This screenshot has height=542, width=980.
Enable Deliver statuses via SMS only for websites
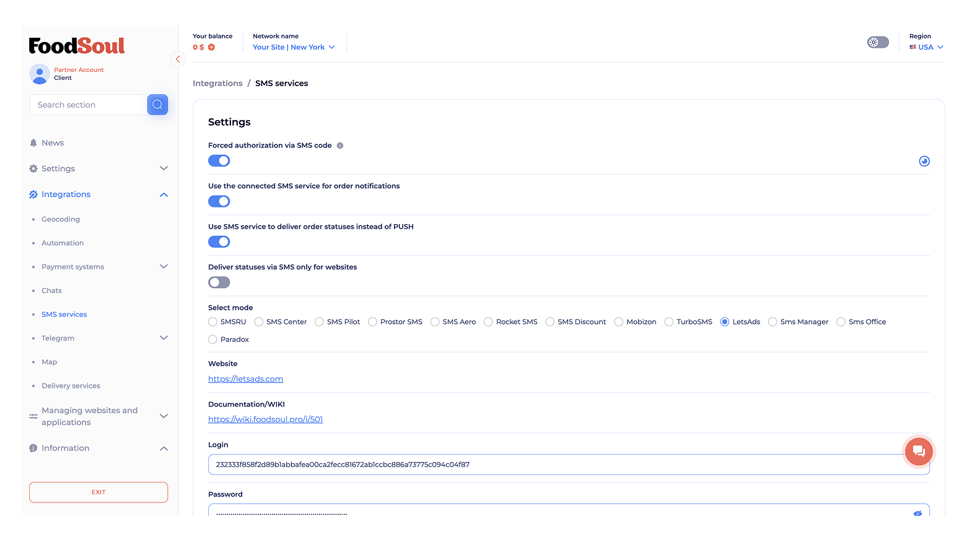pyautogui.click(x=219, y=282)
